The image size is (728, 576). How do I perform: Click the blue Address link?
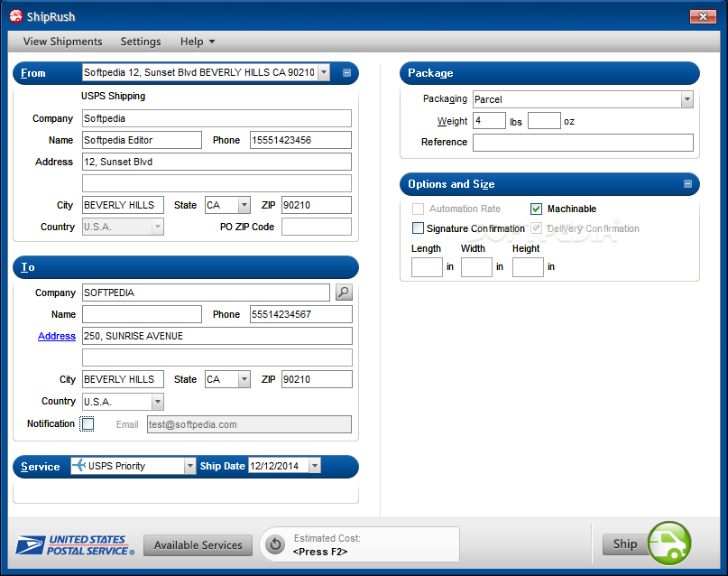coord(57,336)
